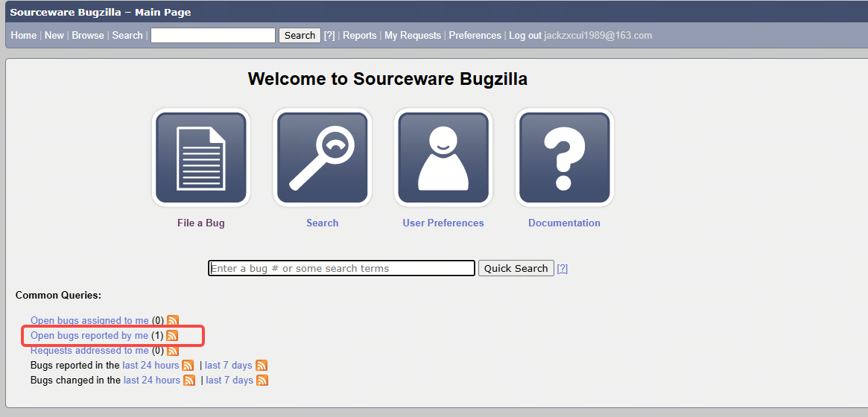Open the User Preferences person icon
Viewport: 868px width, 417px height.
tap(443, 158)
